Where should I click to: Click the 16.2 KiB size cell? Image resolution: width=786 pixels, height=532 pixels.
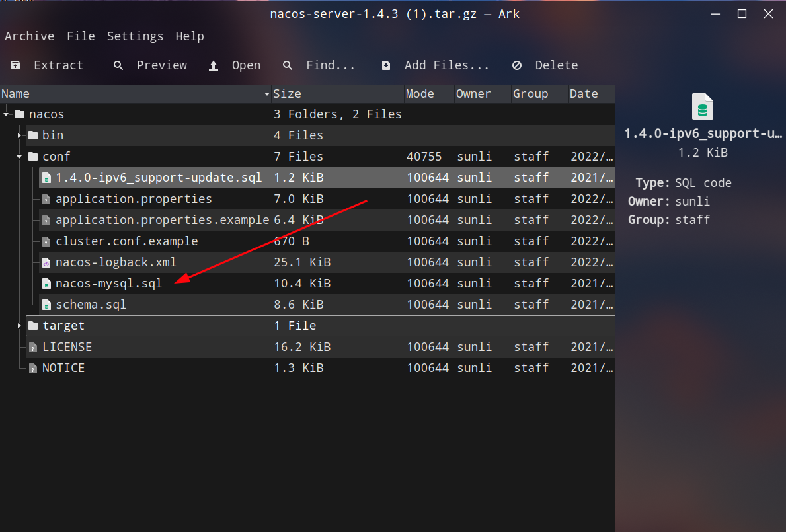(x=302, y=347)
